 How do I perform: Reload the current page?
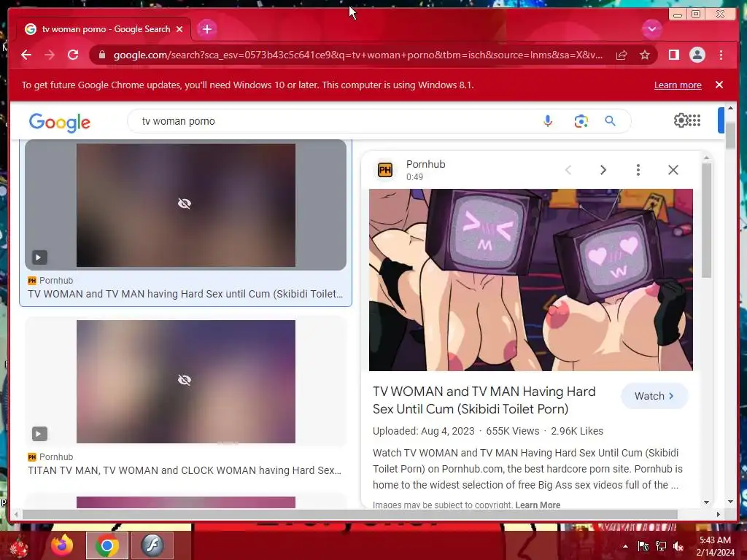73,55
